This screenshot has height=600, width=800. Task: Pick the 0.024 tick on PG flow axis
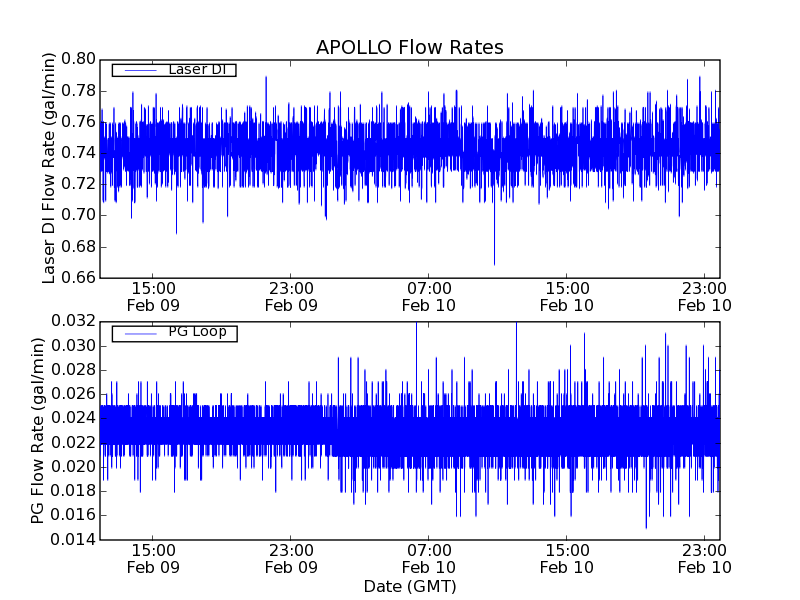[x=73, y=418]
